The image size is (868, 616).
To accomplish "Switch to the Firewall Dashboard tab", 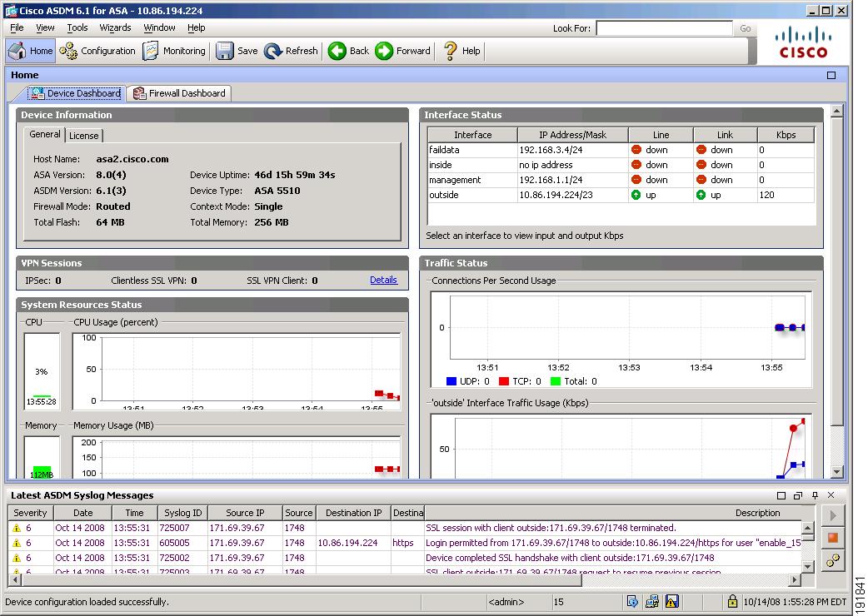I will (179, 93).
